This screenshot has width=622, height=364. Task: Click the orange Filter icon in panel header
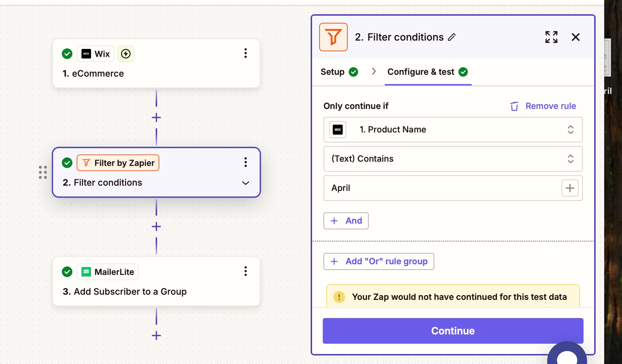click(333, 37)
